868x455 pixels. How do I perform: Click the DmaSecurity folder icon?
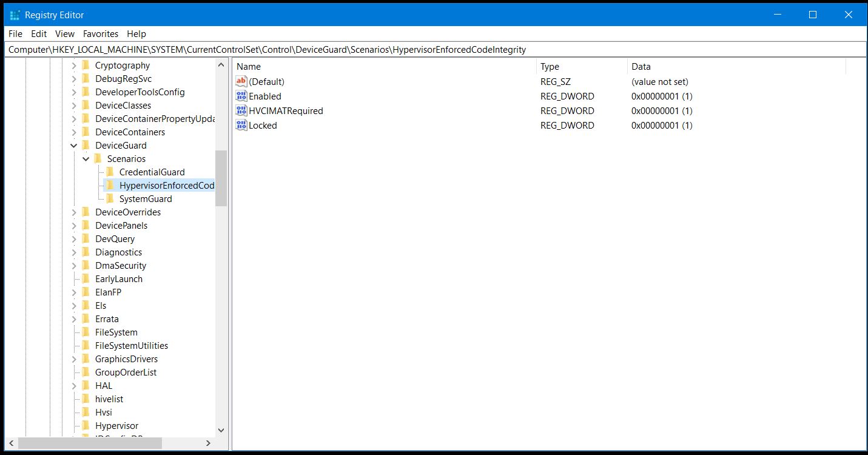[86, 266]
